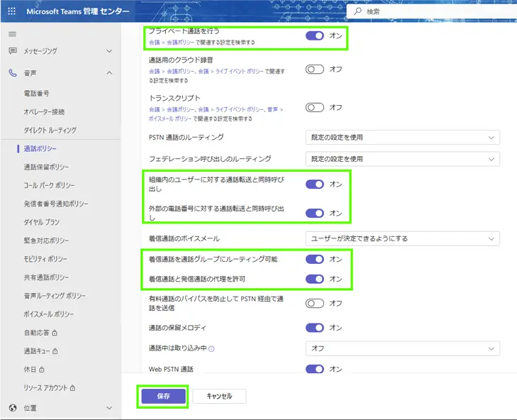Open 通話保留ポリシー in sidebar

pos(46,167)
